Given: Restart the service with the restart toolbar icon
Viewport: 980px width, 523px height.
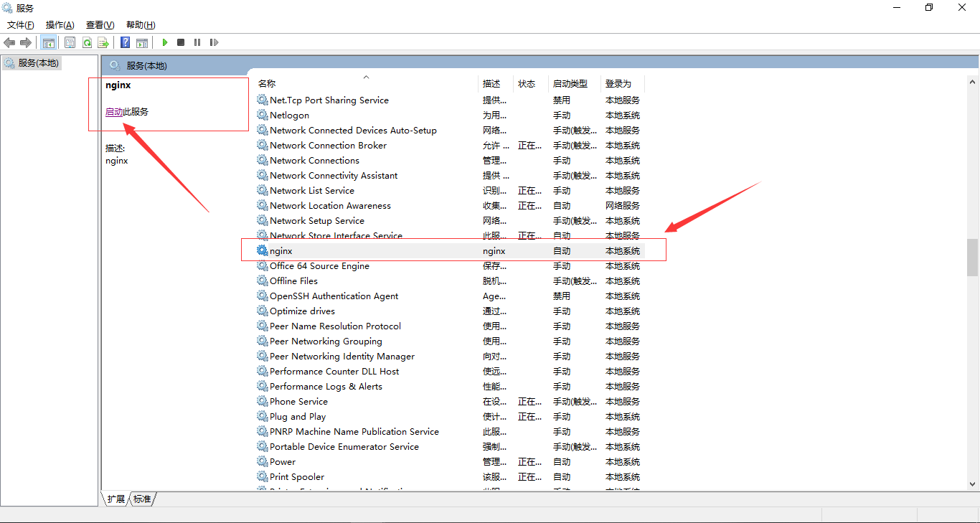Looking at the screenshot, I should tap(214, 42).
